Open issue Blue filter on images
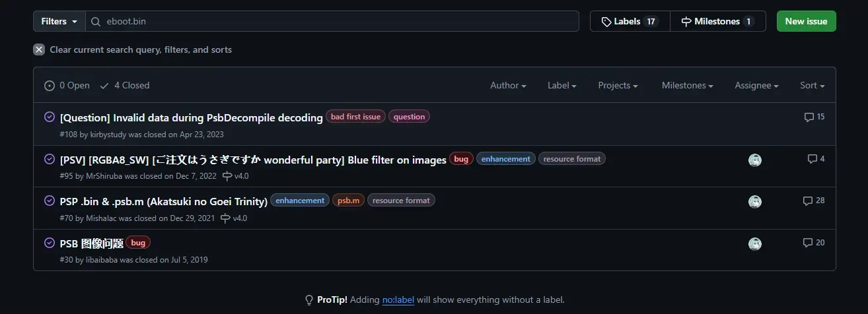 point(253,160)
